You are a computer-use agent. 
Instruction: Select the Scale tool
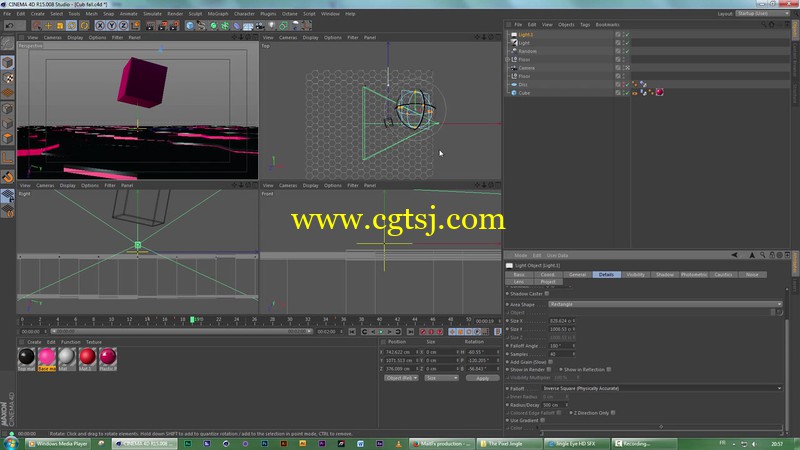(60, 25)
